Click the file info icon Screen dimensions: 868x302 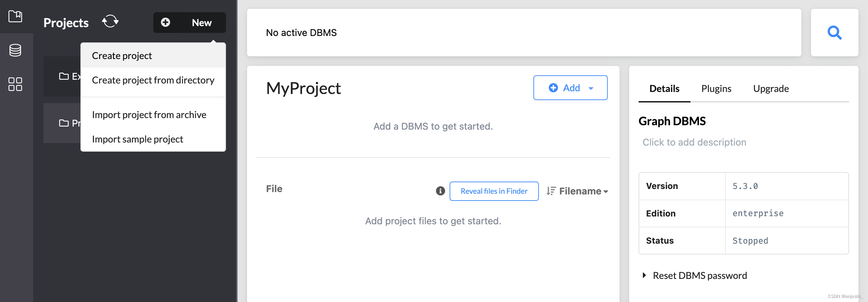[x=440, y=191]
